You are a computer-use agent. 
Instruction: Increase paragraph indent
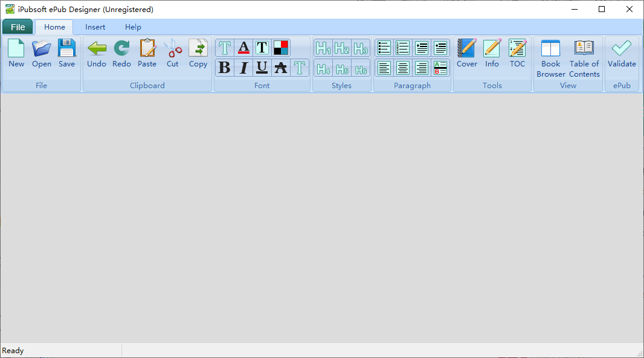click(x=422, y=48)
